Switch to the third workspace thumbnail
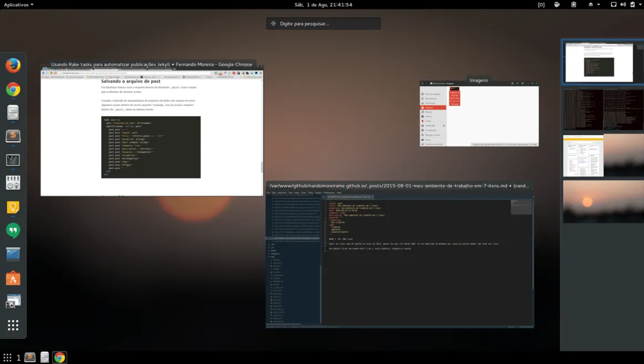The height and width of the screenshot is (364, 644). click(x=604, y=156)
